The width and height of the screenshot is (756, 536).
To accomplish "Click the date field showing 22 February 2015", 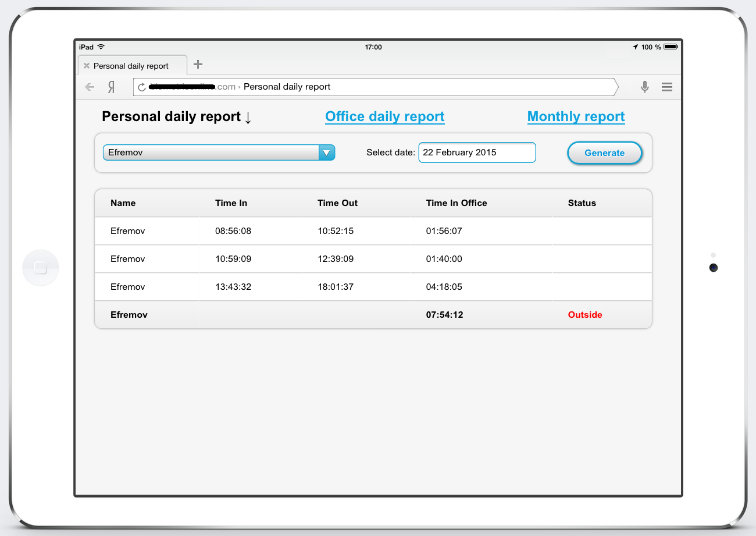I will click(x=477, y=152).
